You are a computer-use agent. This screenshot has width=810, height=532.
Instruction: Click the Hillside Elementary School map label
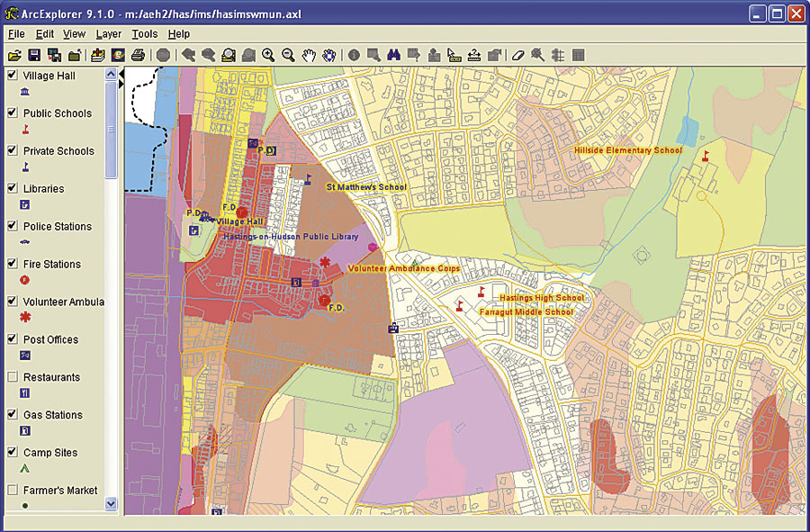point(628,150)
